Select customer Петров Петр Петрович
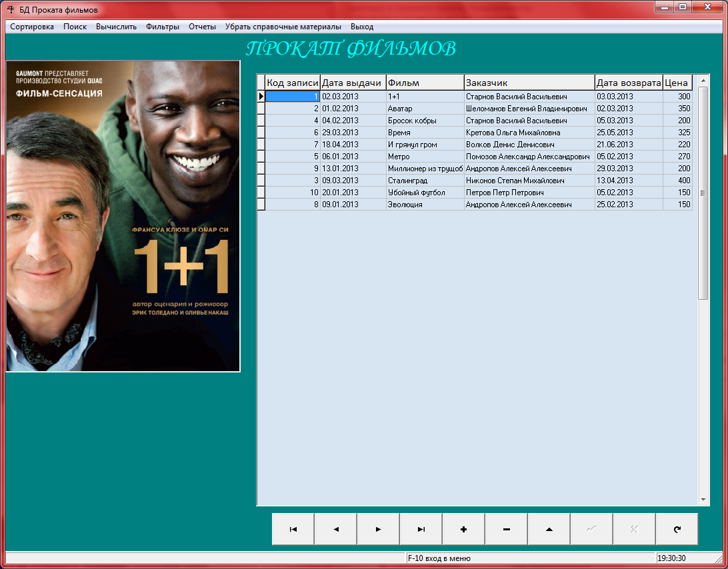Image resolution: width=728 pixels, height=569 pixels. pyautogui.click(x=529, y=192)
